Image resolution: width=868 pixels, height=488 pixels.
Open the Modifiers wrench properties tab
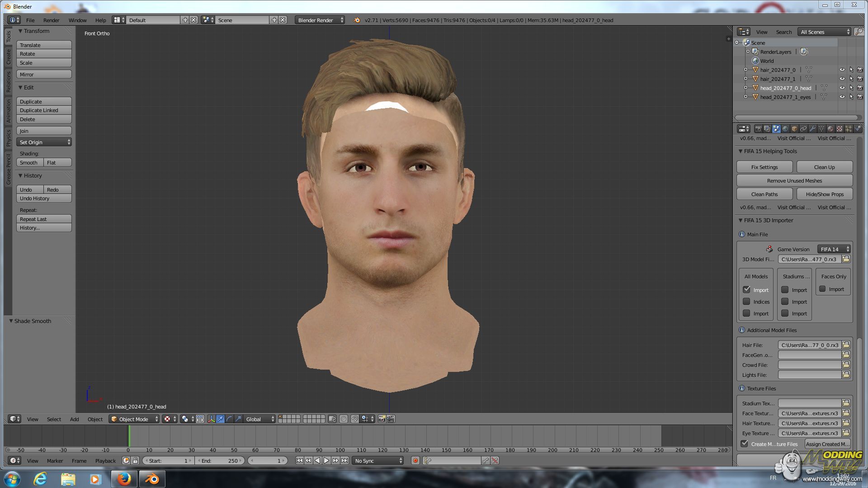[812, 129]
